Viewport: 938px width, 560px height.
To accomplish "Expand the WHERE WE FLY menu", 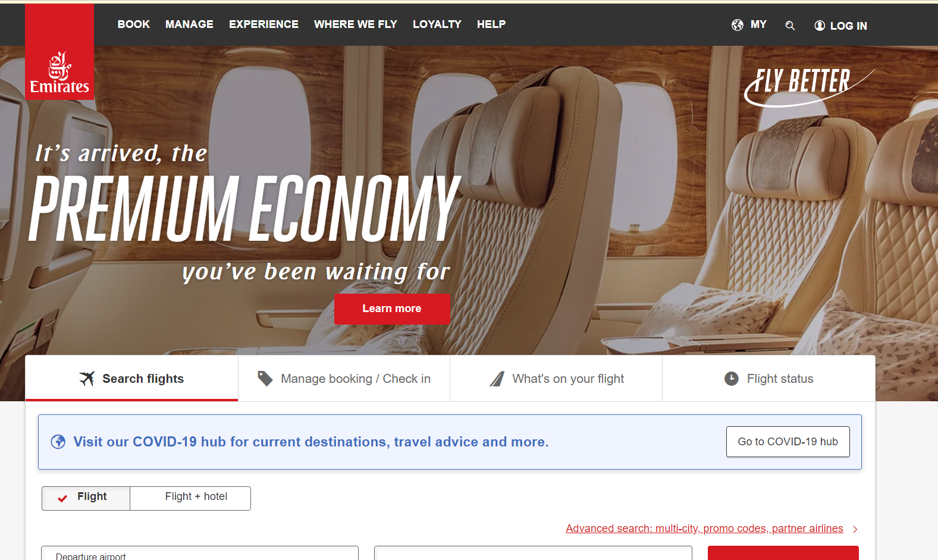I will click(356, 24).
